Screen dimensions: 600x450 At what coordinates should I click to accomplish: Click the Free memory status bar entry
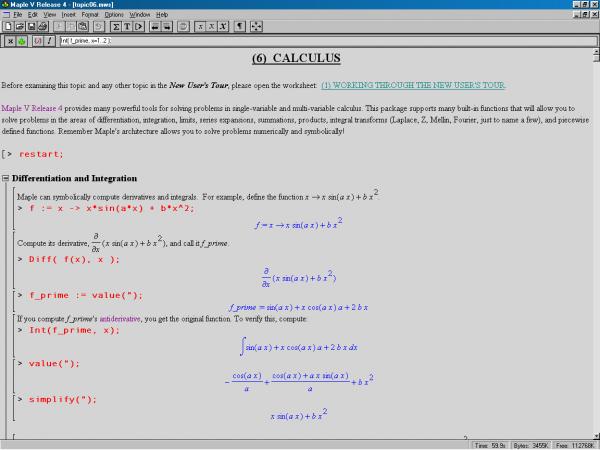(575, 445)
